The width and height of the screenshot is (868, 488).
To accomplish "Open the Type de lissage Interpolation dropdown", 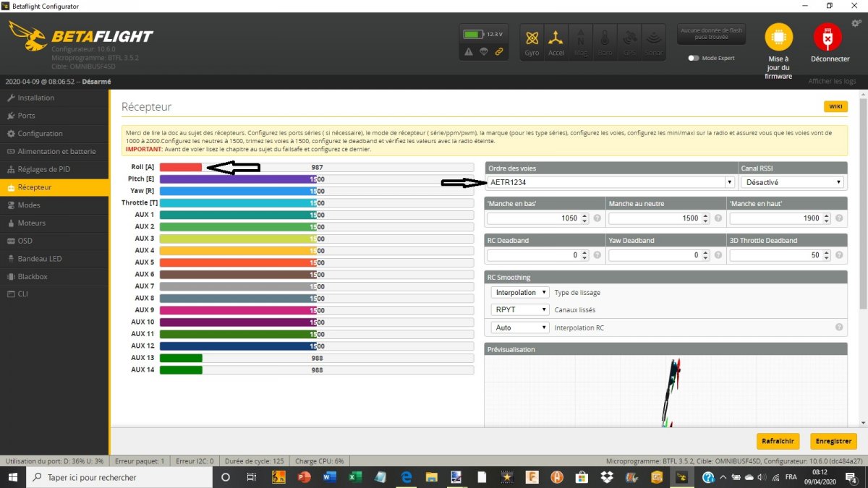I will pos(520,293).
